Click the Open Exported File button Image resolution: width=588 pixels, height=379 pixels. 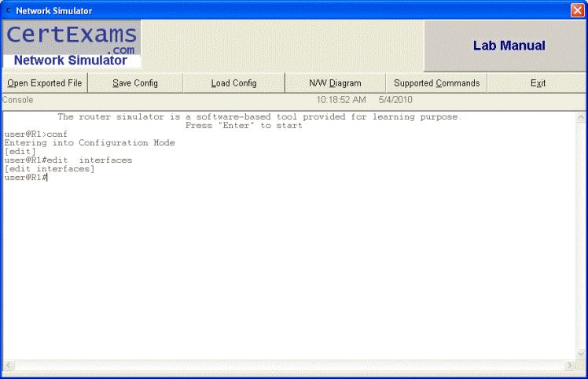(44, 83)
